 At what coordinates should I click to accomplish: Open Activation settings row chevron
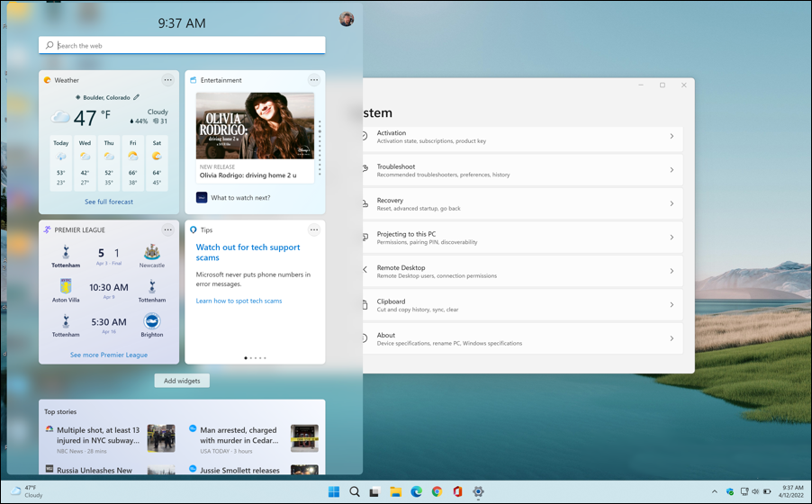click(672, 136)
